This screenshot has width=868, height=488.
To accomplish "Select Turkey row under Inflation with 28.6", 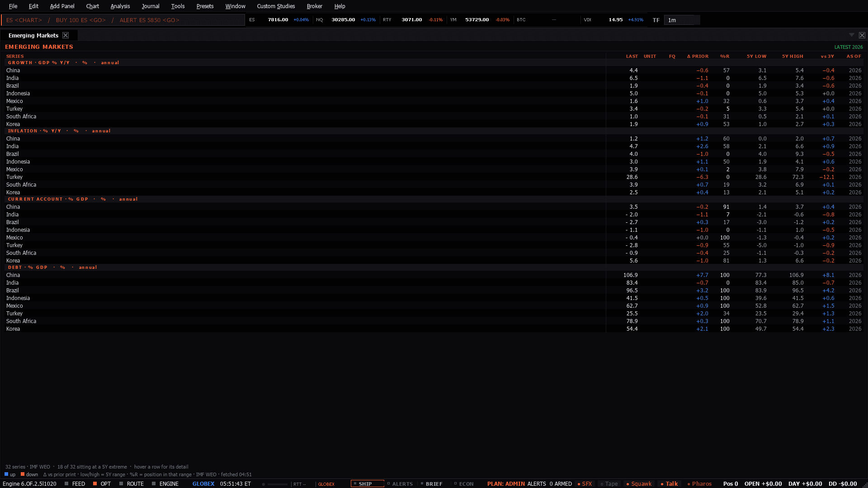I will click(434, 177).
